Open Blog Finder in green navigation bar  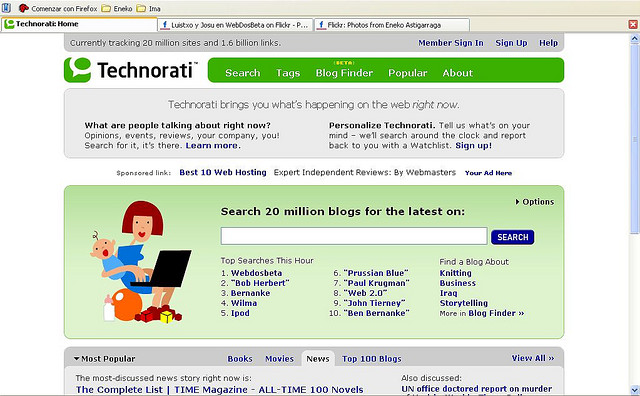pyautogui.click(x=344, y=73)
